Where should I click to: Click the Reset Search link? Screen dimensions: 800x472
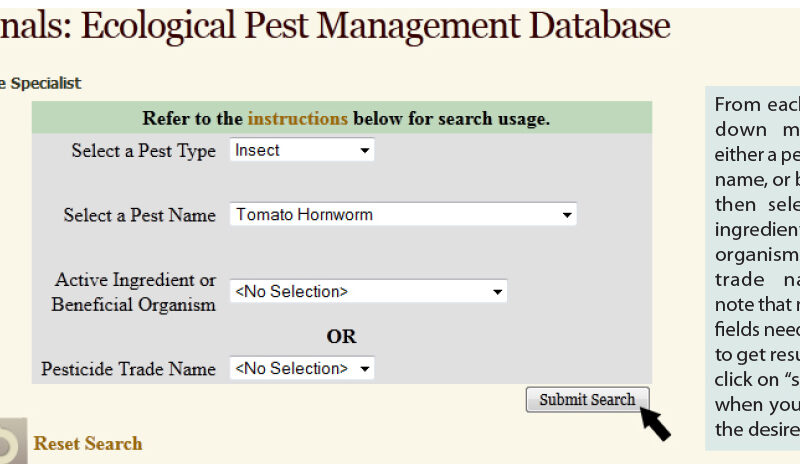click(x=88, y=443)
